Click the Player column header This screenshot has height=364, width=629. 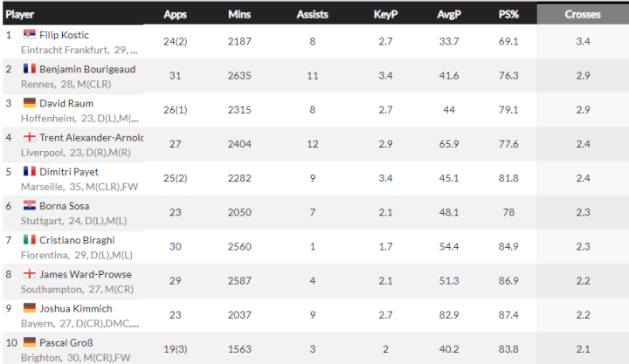pos(21,14)
